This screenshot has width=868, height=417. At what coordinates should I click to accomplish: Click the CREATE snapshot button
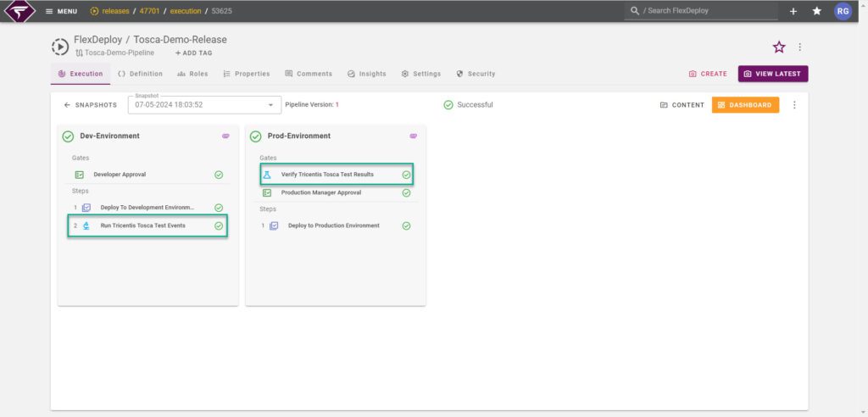(x=708, y=74)
